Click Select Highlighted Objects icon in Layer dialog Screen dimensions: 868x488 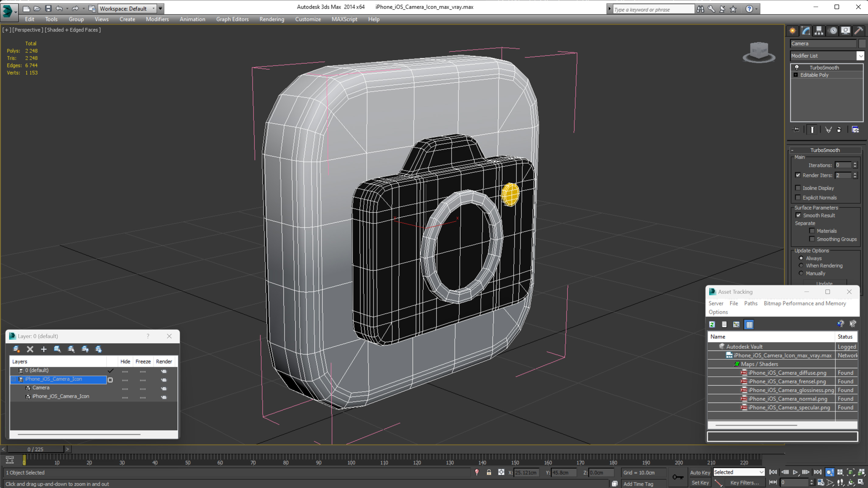tap(57, 349)
